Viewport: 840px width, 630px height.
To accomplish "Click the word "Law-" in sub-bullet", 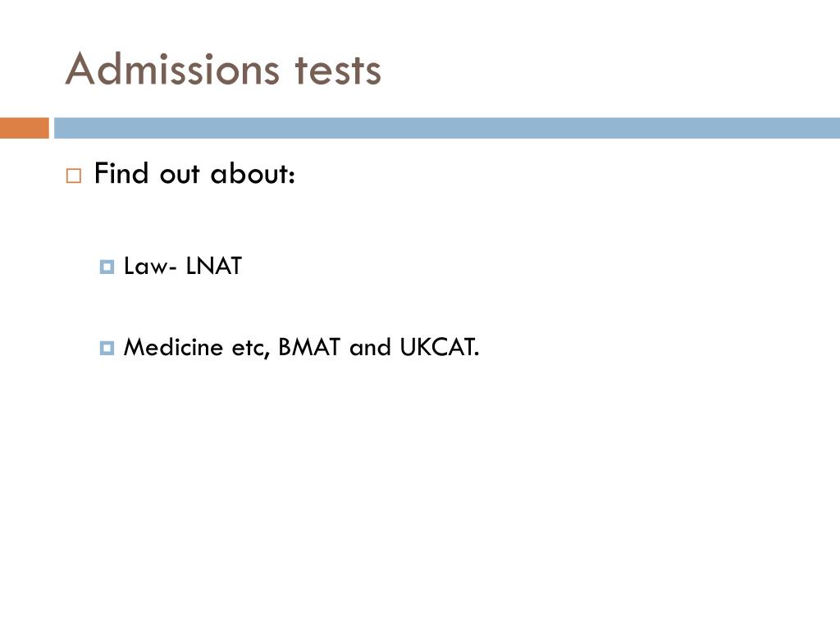I will tap(150, 267).
